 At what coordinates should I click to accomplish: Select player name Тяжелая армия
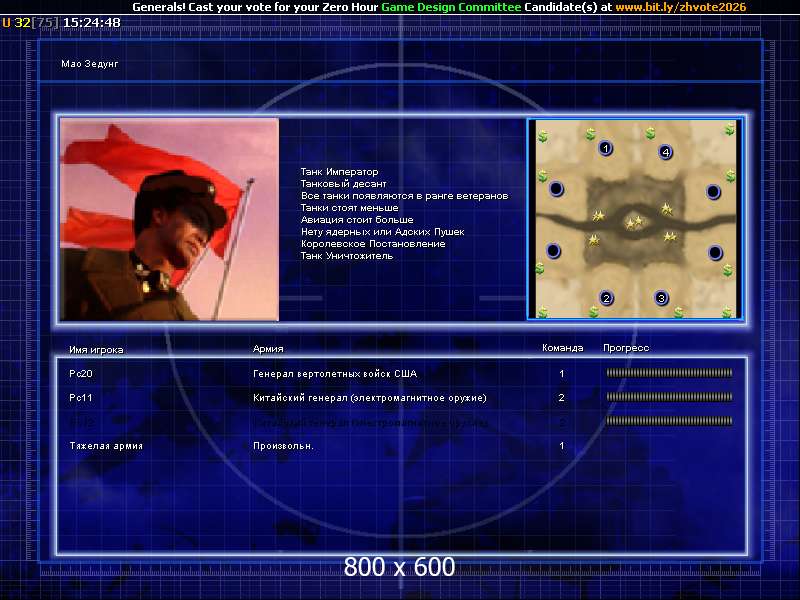106,445
